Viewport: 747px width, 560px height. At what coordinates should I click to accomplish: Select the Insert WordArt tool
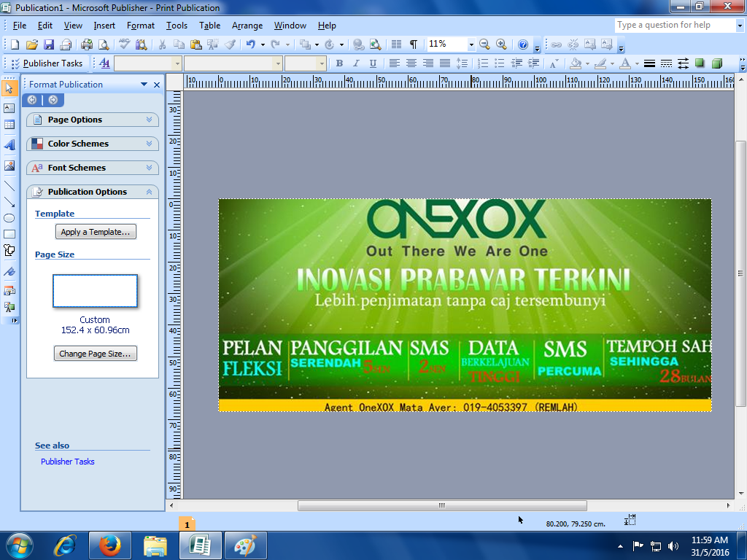(9, 145)
